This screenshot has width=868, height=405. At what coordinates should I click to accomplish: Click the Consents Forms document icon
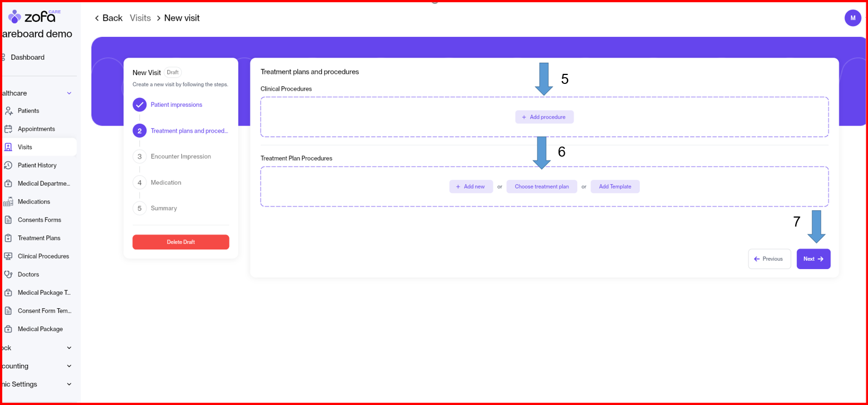click(8, 220)
